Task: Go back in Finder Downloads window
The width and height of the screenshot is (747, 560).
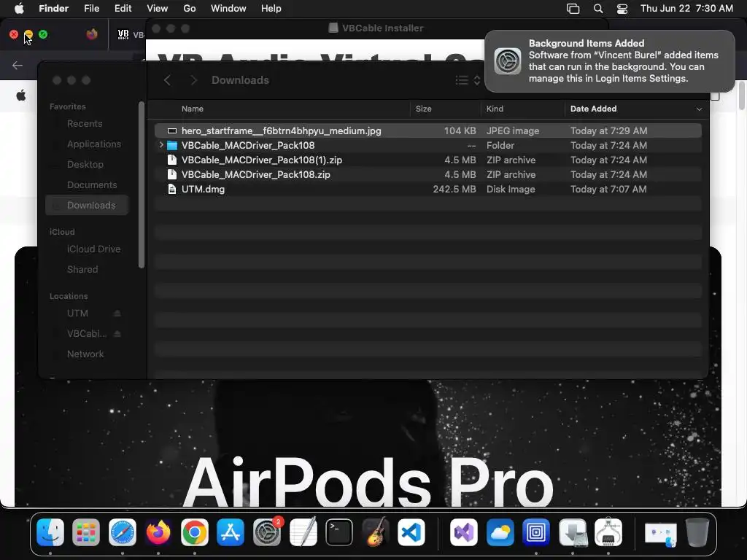Action: pos(167,80)
